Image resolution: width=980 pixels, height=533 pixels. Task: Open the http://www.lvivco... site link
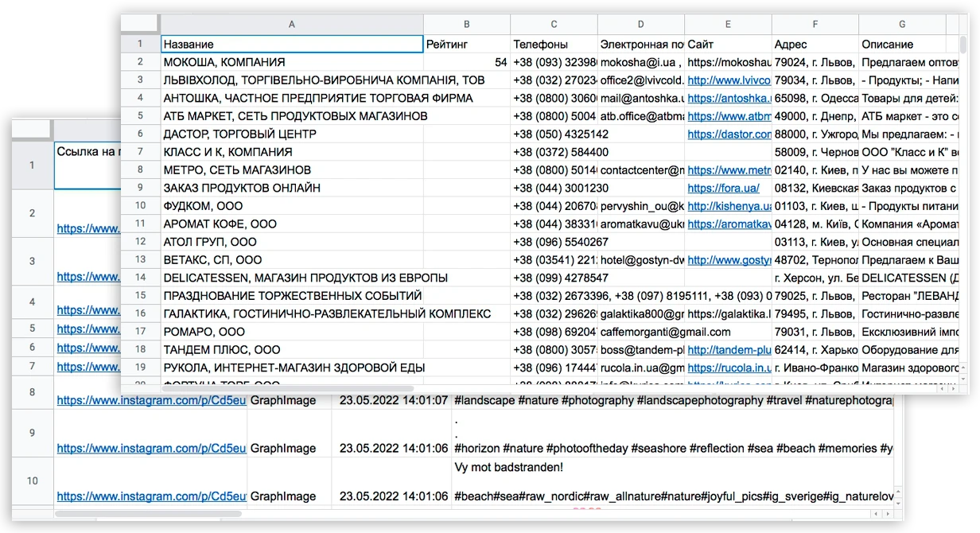click(729, 80)
